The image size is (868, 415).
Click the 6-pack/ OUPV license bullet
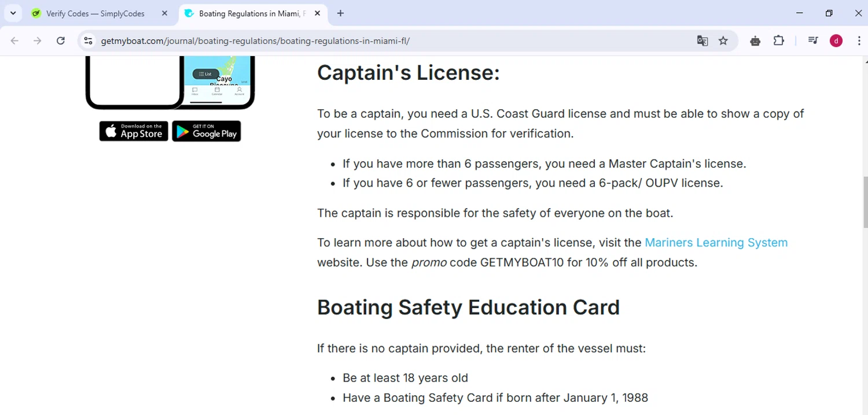[532, 183]
